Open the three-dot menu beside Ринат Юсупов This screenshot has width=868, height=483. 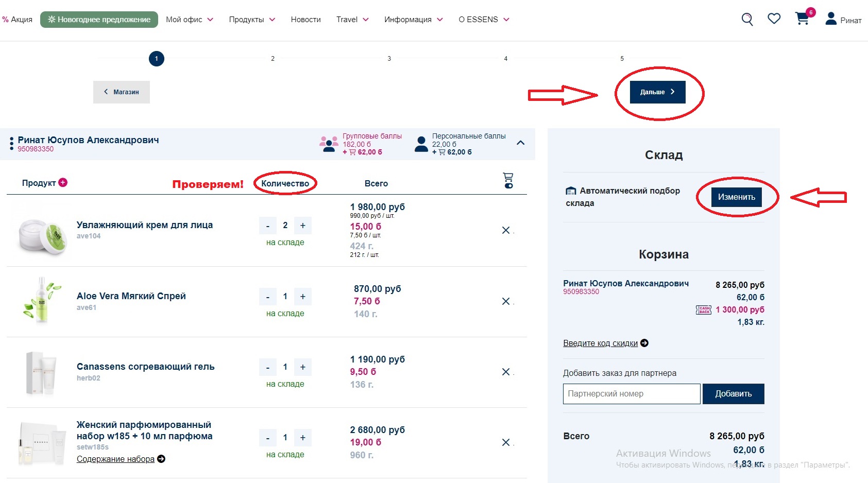(x=11, y=144)
